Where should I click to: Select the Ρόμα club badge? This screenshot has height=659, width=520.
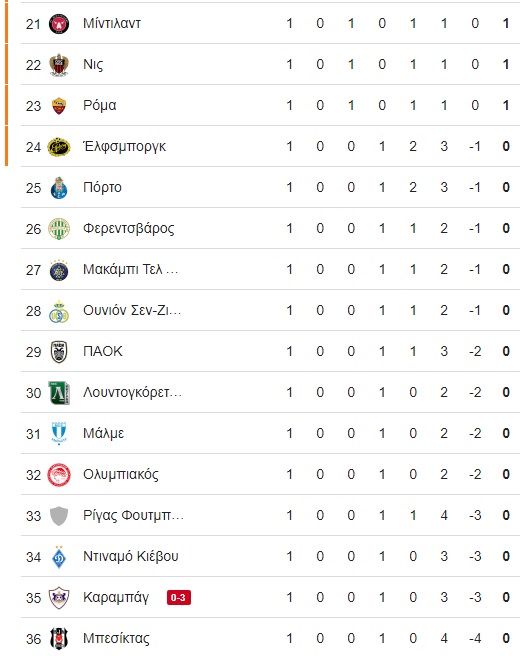coord(59,105)
